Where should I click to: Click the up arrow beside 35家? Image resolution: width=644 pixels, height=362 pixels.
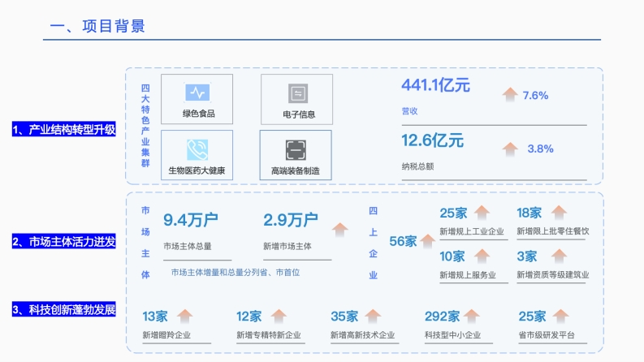pyautogui.click(x=373, y=316)
